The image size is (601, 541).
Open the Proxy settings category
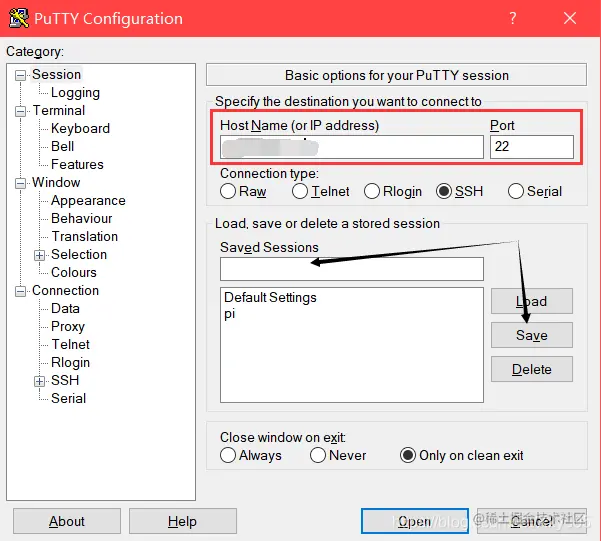pyautogui.click(x=67, y=326)
